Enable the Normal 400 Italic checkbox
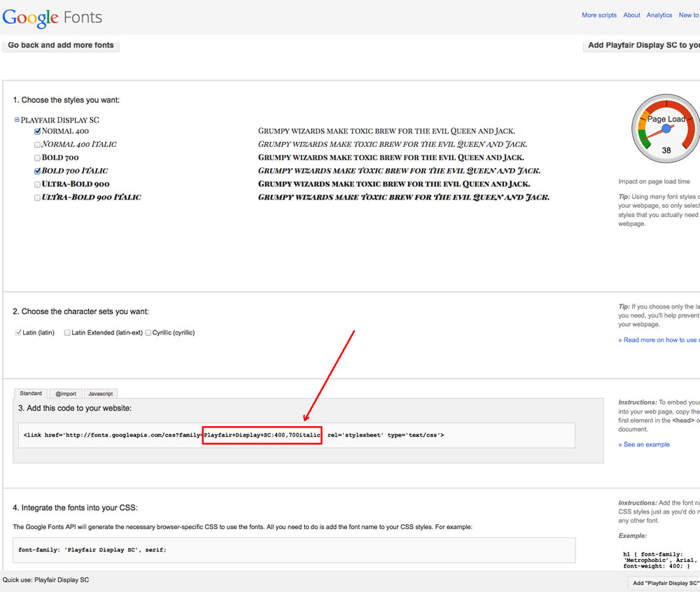 38,145
